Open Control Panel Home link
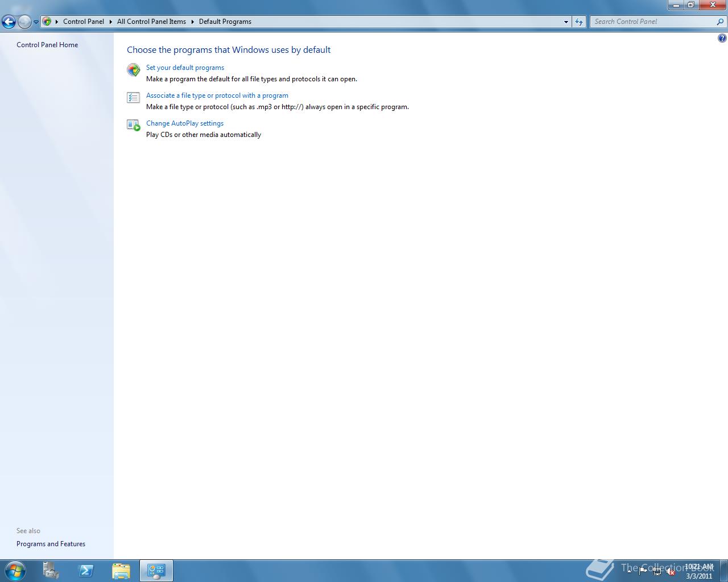This screenshot has height=582, width=728. tap(47, 45)
